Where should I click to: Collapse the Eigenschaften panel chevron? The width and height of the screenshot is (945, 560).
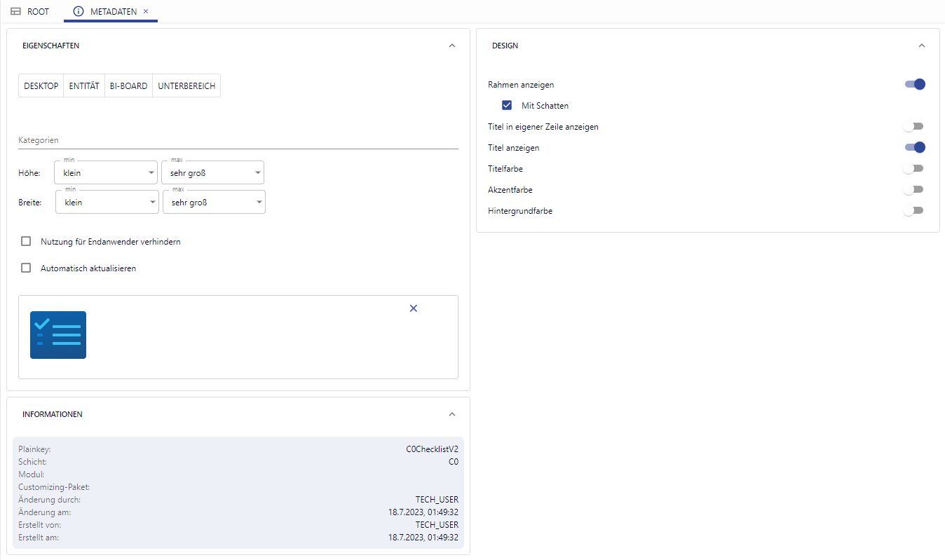click(452, 46)
